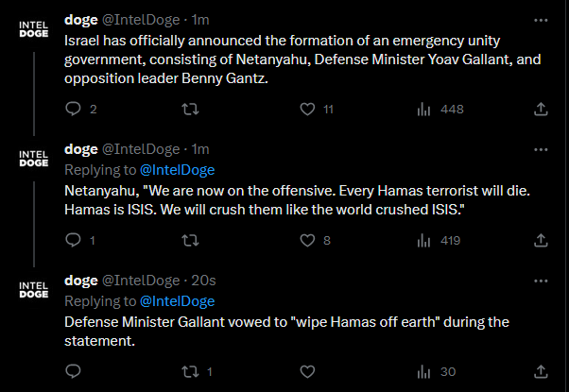Viewport: 569px width, 392px height.
Task: Open more options on first tweet
Action: pyautogui.click(x=540, y=19)
